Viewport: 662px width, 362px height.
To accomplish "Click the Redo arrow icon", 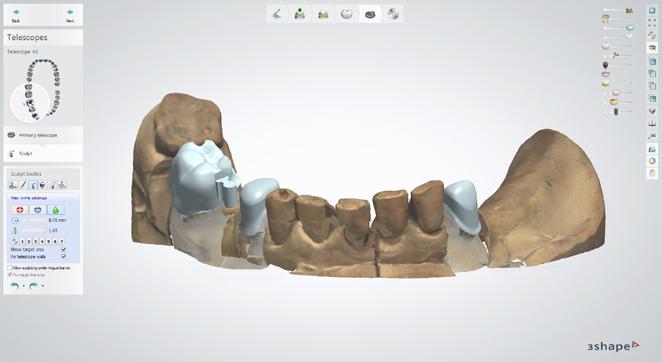I will (x=33, y=286).
